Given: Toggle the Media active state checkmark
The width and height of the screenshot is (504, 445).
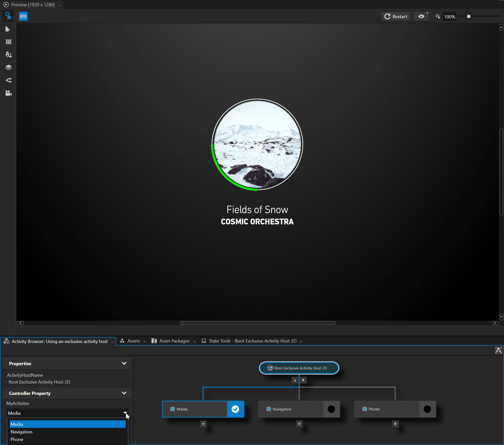Looking at the screenshot, I should [235, 409].
